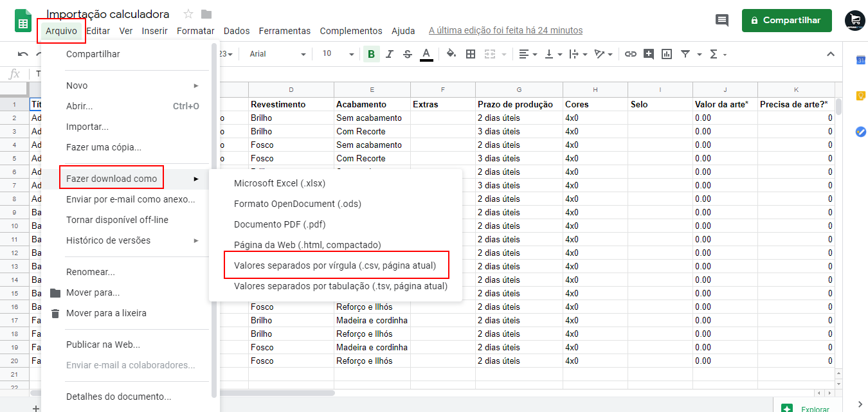
Task: Download as comma-separated .csv
Action: [x=336, y=265]
